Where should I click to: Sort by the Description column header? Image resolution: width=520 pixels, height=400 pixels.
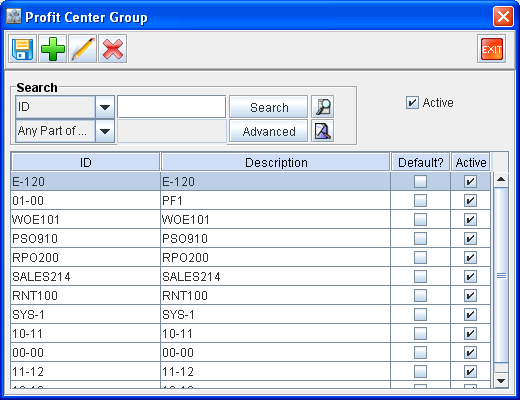coord(276,162)
